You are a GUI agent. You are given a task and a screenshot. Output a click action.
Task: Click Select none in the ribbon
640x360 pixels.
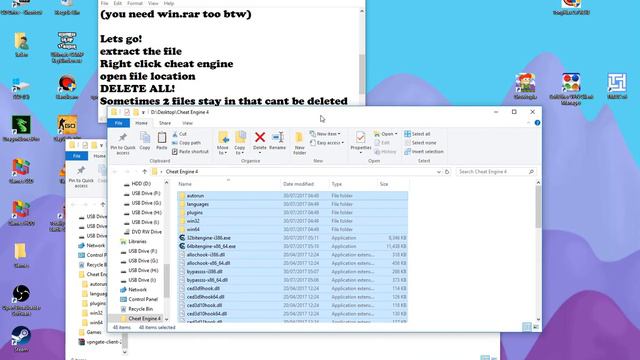420,143
